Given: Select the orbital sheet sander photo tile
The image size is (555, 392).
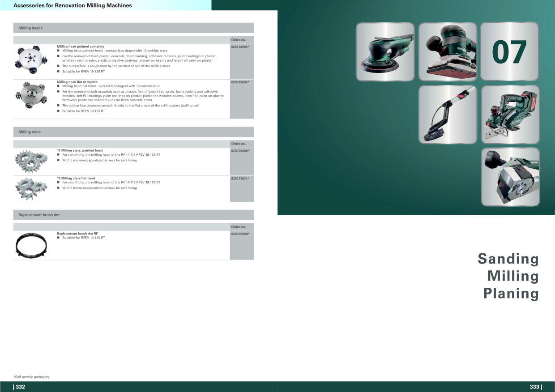Looking at the screenshot, I should coord(448,52).
